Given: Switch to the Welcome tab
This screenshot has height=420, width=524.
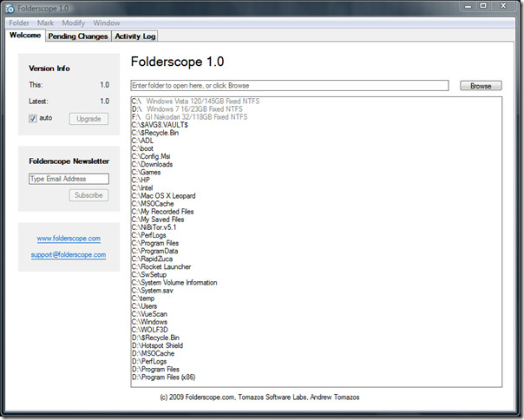Looking at the screenshot, I should (25, 36).
